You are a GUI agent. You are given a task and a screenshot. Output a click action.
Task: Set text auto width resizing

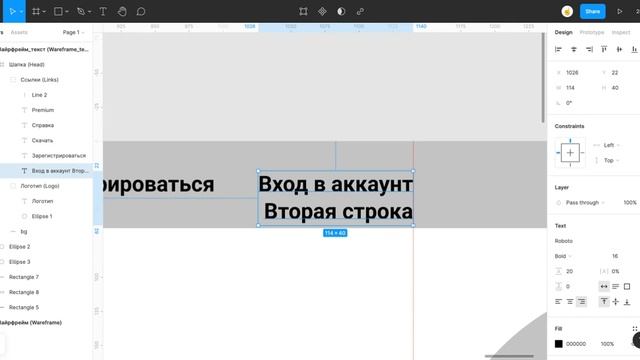pos(604,287)
